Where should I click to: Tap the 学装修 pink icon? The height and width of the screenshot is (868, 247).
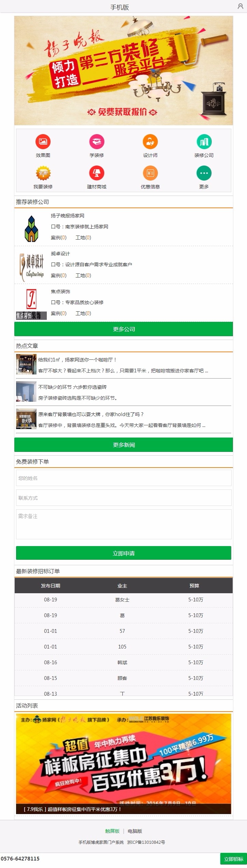[x=97, y=142]
